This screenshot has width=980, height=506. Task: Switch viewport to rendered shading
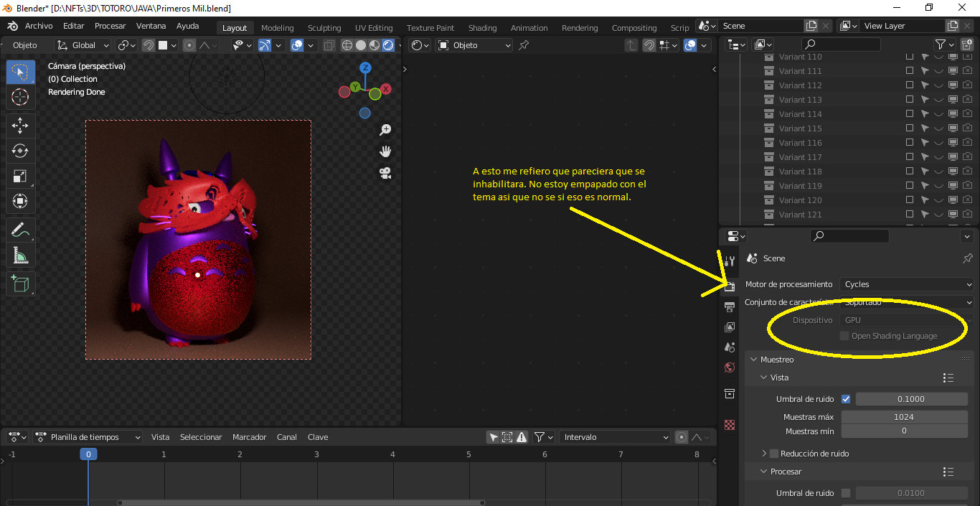click(x=388, y=45)
